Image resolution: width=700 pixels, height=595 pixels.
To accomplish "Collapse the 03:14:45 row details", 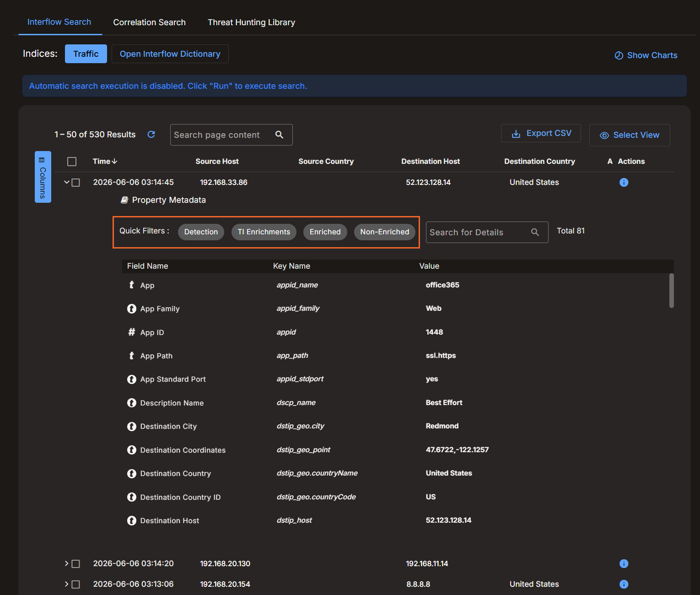I will coord(67,182).
